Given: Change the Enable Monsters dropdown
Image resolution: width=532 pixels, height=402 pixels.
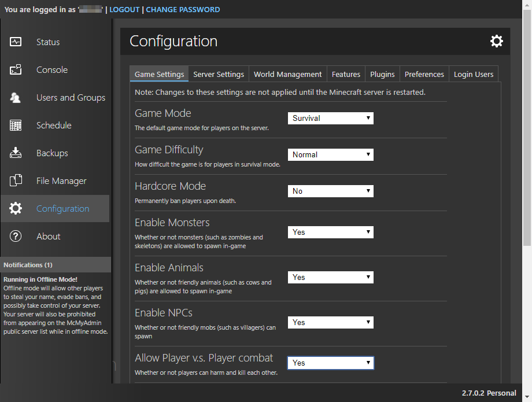Looking at the screenshot, I should 330,232.
